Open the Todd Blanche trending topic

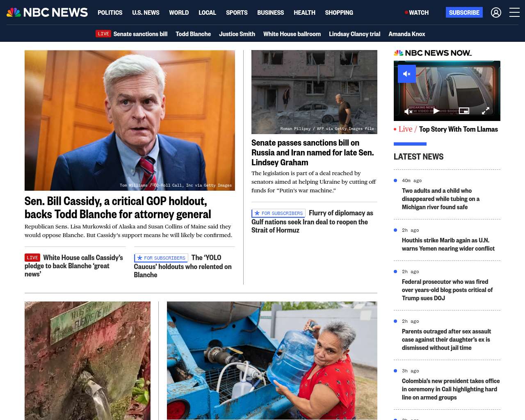tap(193, 34)
